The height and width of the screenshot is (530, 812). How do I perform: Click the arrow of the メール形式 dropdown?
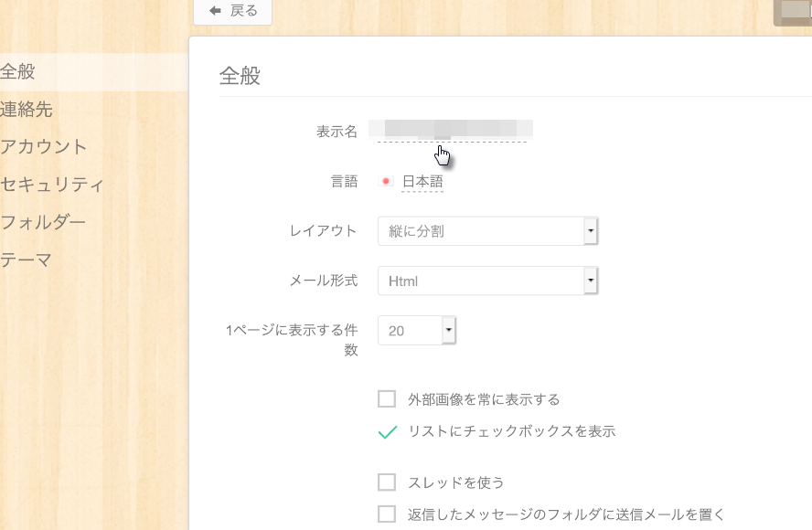tap(591, 281)
